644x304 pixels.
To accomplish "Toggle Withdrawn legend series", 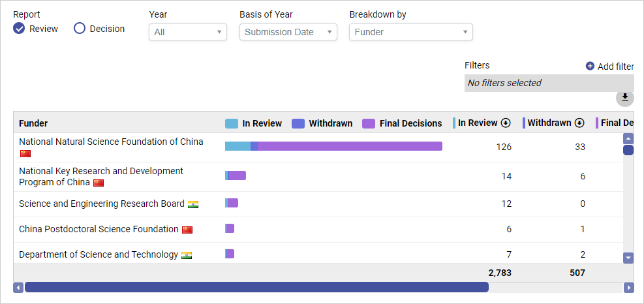I will click(322, 123).
